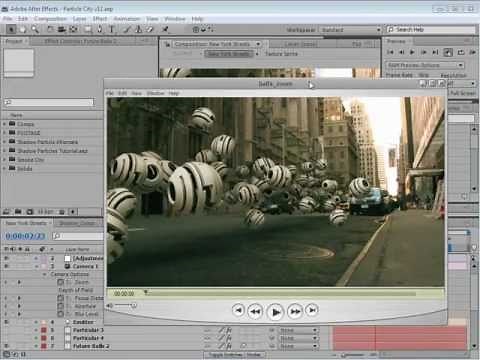Screen dimensions: 480x360
Task: Toggle visibility of Future Balls 2 layer
Action: click(x=6, y=346)
